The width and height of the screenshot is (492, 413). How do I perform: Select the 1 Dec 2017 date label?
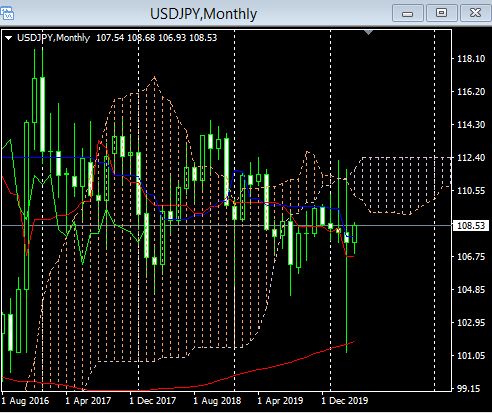coord(153,400)
